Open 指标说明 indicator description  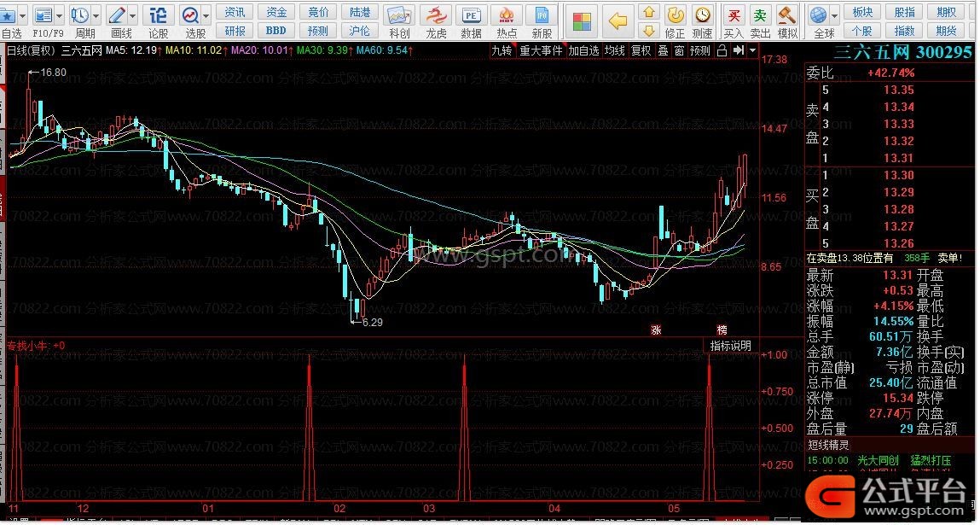pos(731,346)
